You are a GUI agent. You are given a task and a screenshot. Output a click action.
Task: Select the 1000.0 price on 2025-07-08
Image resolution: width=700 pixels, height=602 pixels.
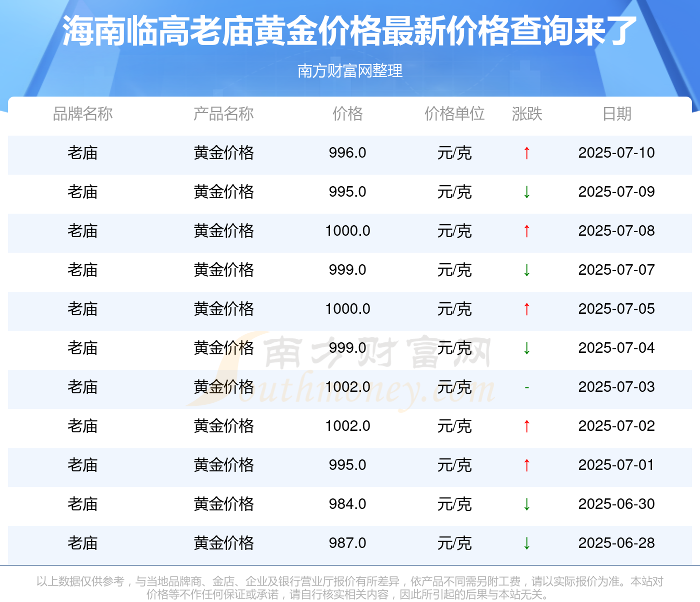pos(347,231)
